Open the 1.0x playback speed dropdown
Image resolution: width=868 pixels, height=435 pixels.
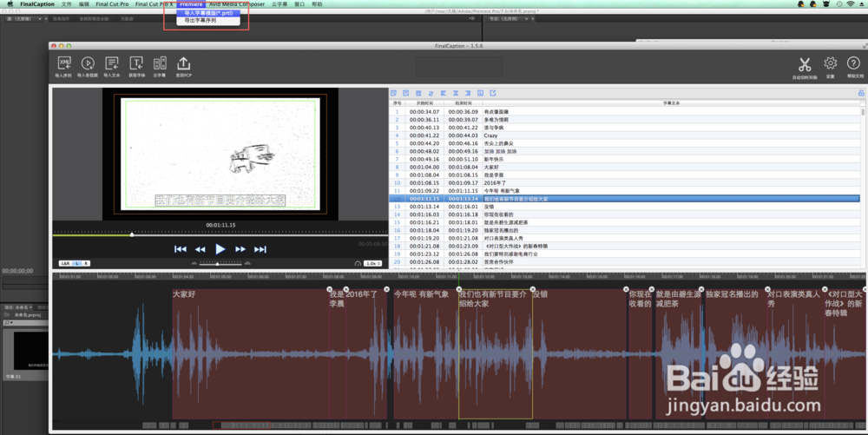[373, 263]
